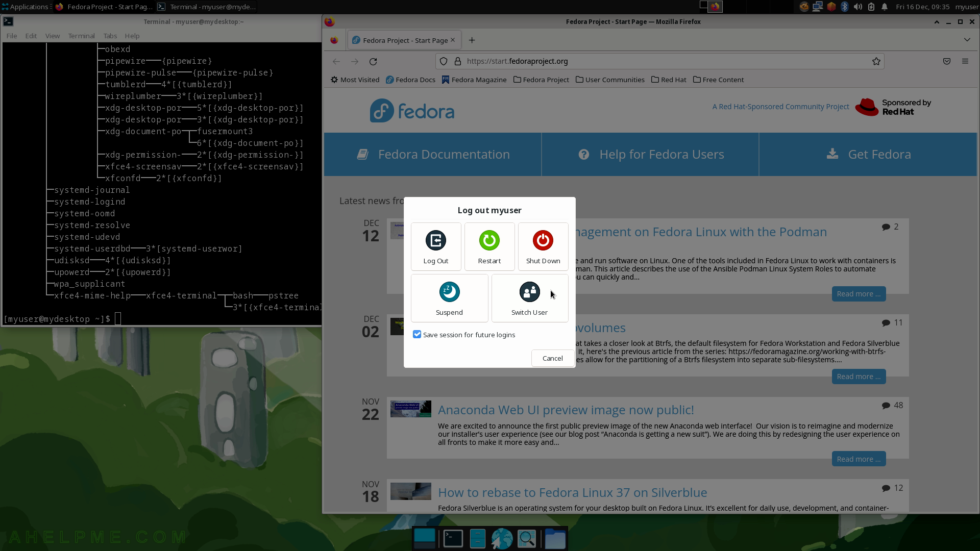This screenshot has height=551, width=980.
Task: Click the red Shut Down button
Action: pyautogui.click(x=543, y=247)
